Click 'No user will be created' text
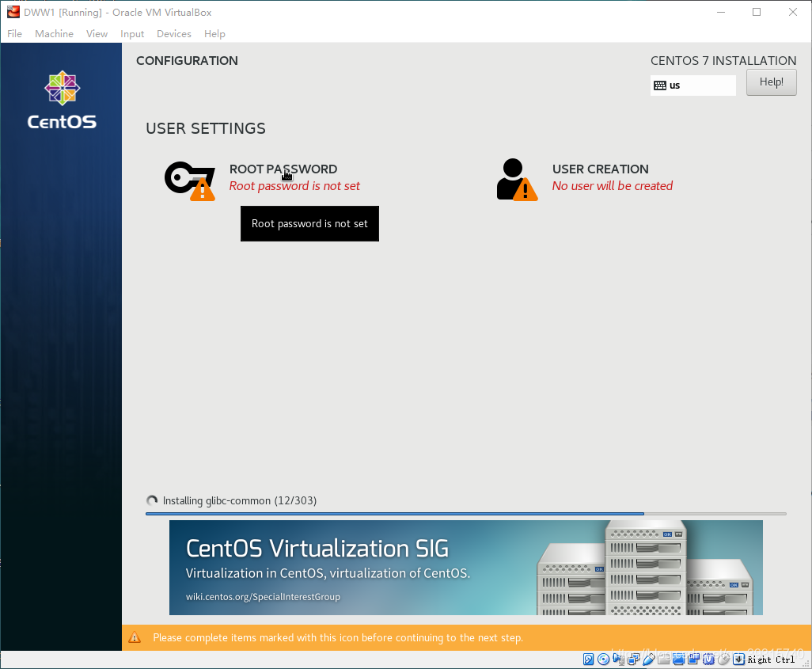Viewport: 812px width, 669px height. coord(612,185)
